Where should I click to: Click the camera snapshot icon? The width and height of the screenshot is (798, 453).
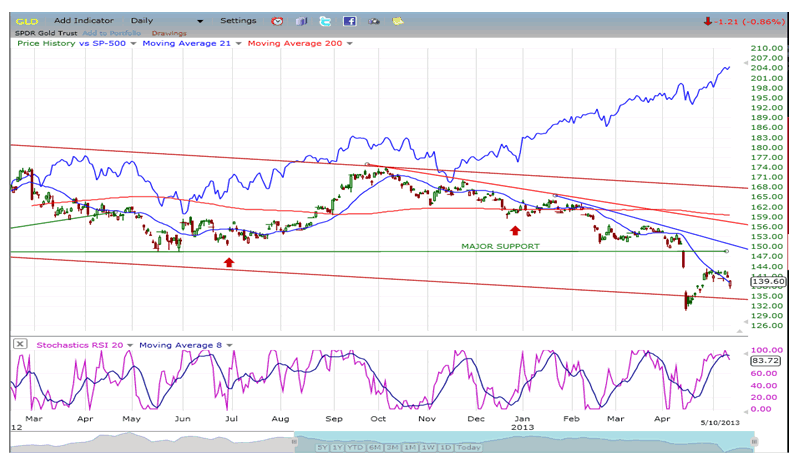(x=374, y=21)
